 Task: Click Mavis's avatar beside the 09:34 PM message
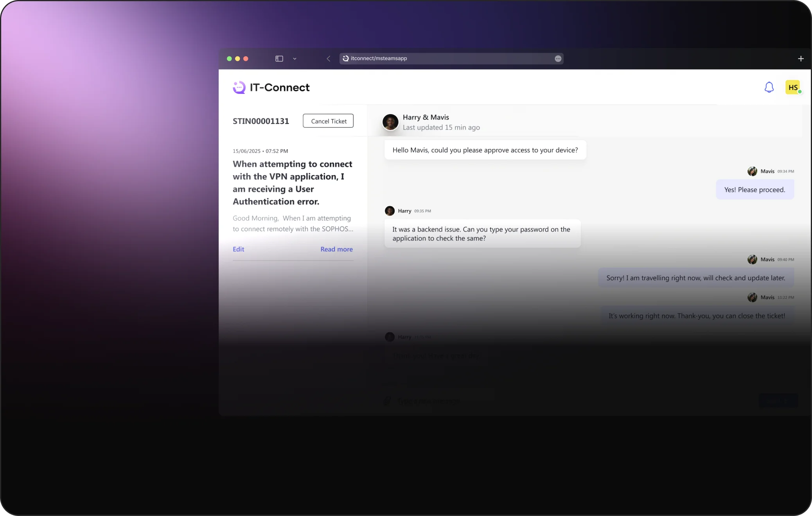coord(752,171)
